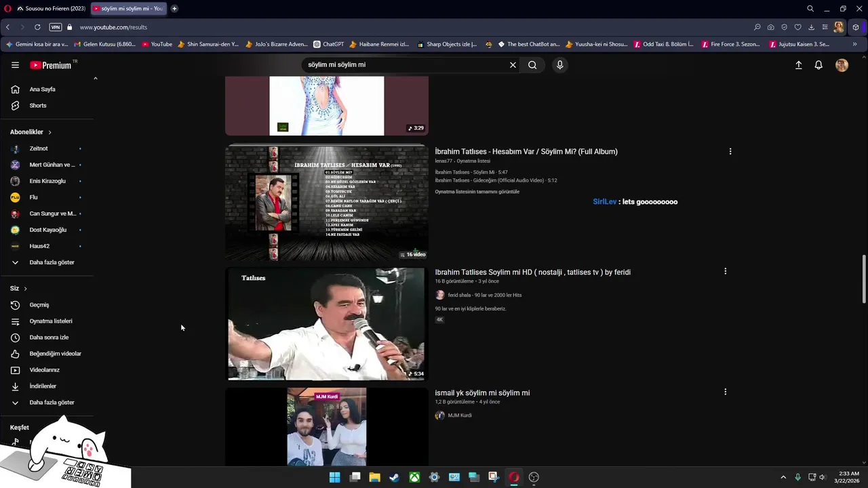868x488 pixels.
Task: Click Oynatma listesinin tamamını görüntüle
Action: coord(477,192)
